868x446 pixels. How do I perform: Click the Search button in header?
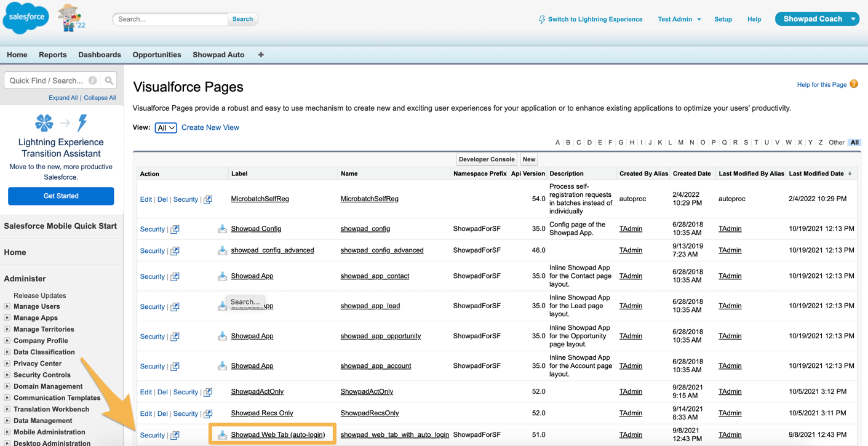[242, 19]
